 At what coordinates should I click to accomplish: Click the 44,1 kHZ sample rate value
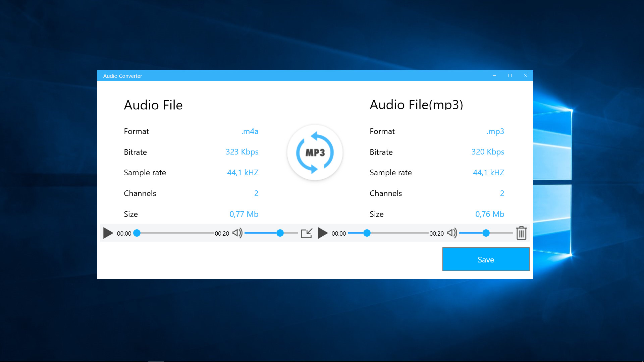[243, 173]
